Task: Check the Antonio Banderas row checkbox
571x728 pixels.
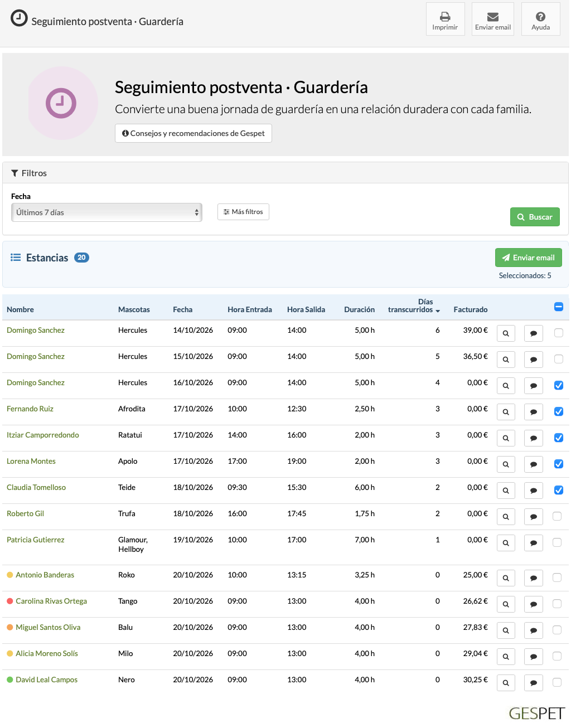Action: tap(557, 577)
